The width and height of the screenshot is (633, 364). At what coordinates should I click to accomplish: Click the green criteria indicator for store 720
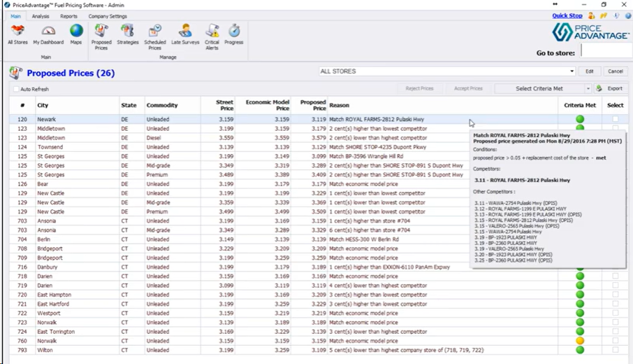(x=580, y=295)
